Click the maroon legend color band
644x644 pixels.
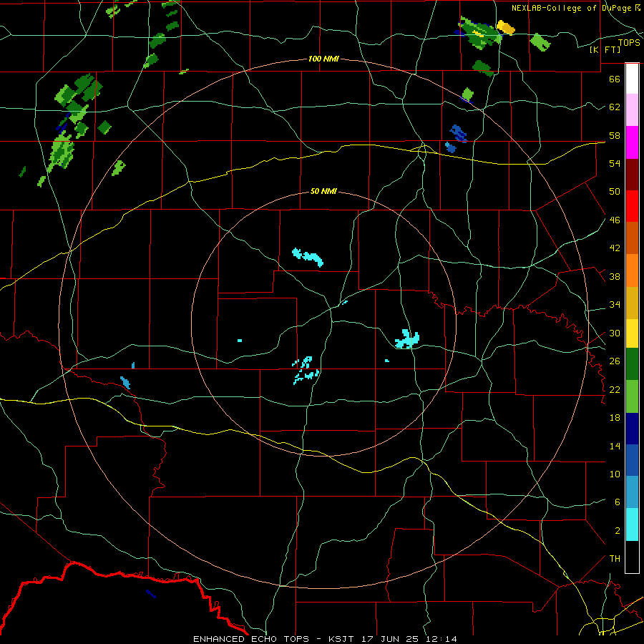(x=632, y=175)
